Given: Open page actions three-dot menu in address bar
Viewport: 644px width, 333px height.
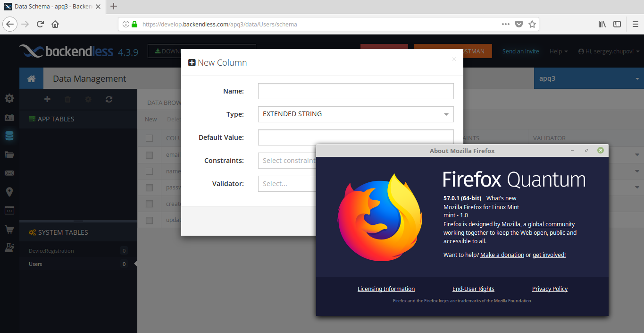Looking at the screenshot, I should pyautogui.click(x=505, y=24).
